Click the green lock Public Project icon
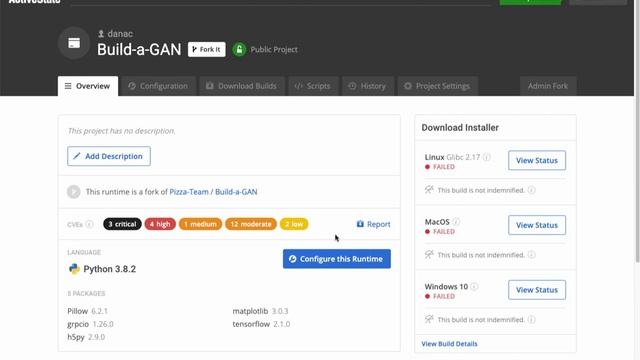This screenshot has width=640, height=360. click(239, 49)
